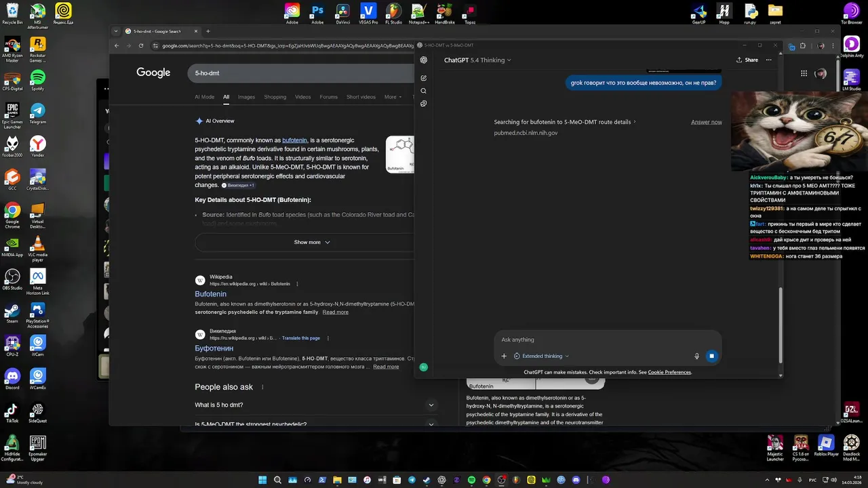Open File Explorer from the taskbar
Image resolution: width=868 pixels, height=488 pixels.
pyautogui.click(x=337, y=480)
